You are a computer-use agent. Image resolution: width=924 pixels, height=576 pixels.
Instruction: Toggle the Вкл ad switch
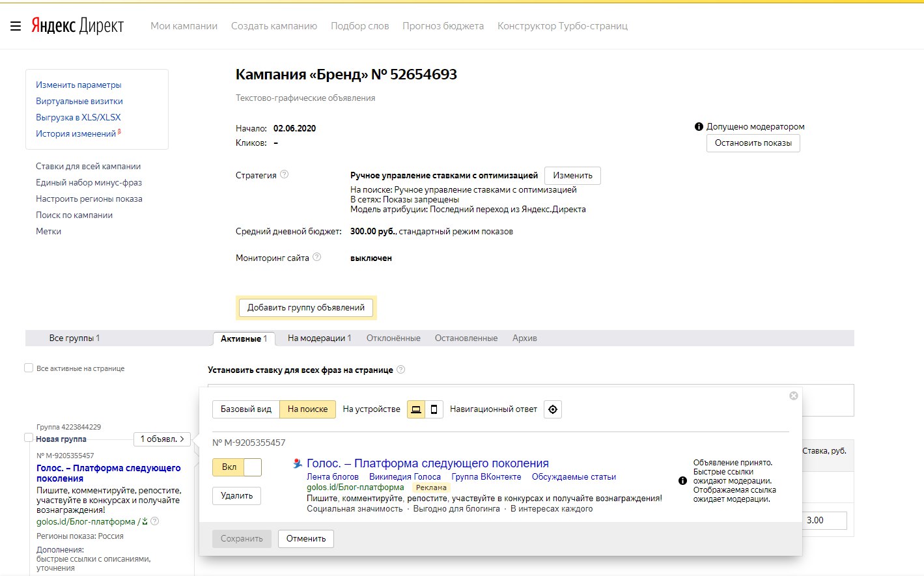237,467
